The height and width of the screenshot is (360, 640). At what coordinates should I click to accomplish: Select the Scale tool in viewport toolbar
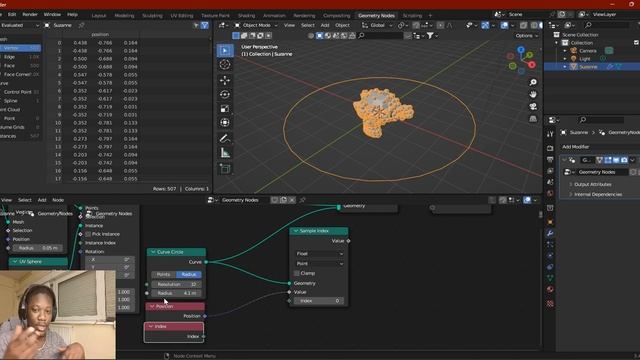pyautogui.click(x=225, y=109)
